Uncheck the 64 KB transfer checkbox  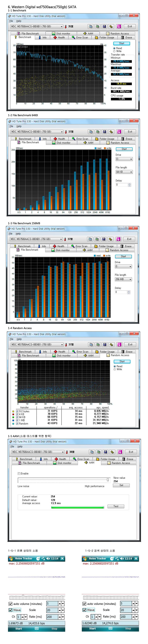click(17, 417)
